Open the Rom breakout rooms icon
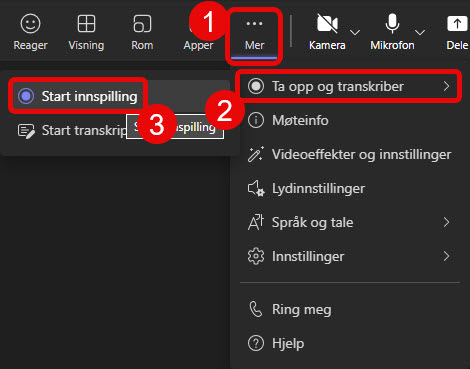Image resolution: width=470 pixels, height=369 pixels. click(142, 24)
